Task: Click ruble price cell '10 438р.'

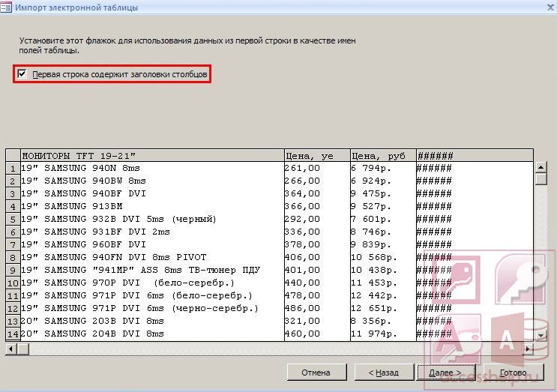Action: click(x=383, y=271)
